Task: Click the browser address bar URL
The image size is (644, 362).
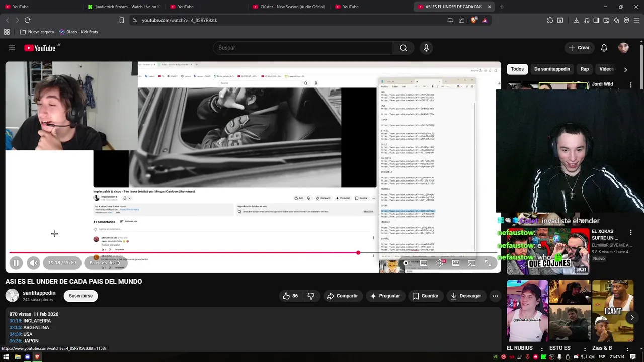Action: (180, 20)
